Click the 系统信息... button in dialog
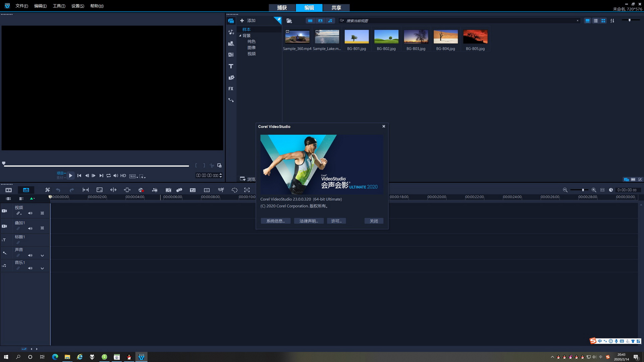This screenshot has width=644, height=362. [x=275, y=221]
